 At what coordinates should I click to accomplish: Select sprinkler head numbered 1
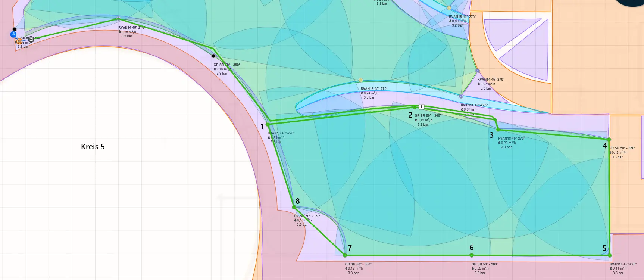tap(268, 124)
